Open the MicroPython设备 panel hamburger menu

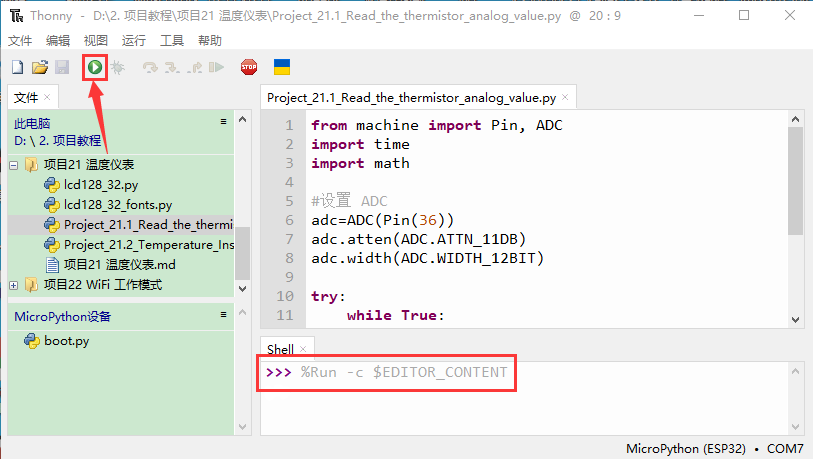pos(224,316)
